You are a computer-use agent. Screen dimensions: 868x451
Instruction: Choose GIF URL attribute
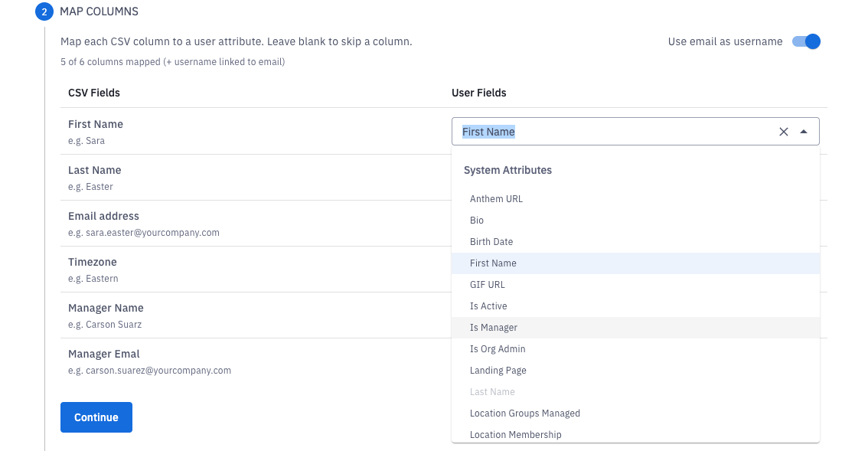pos(635,285)
